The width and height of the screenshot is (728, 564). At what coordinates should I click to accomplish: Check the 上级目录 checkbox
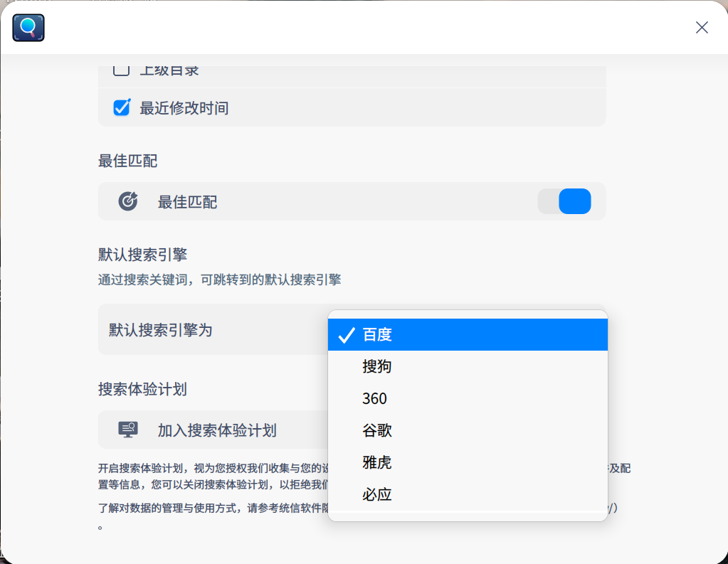122,70
